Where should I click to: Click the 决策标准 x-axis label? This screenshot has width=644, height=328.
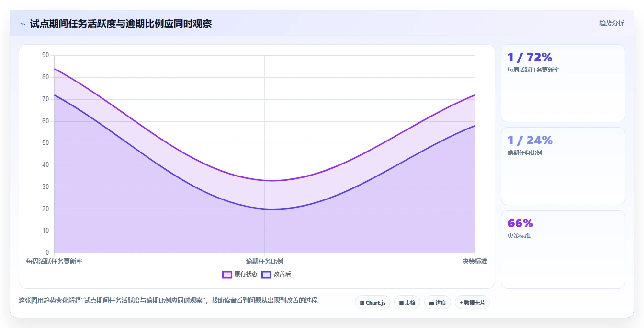(x=475, y=262)
